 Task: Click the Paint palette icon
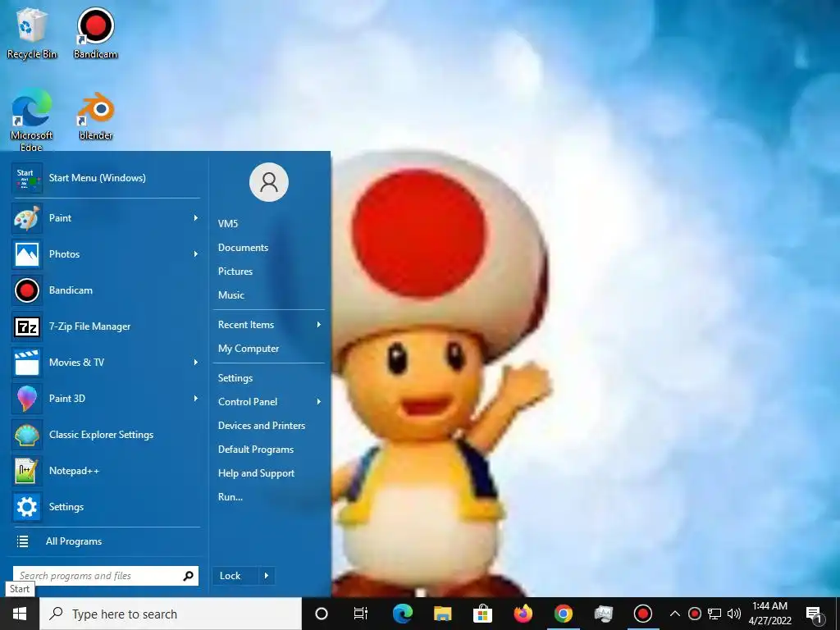27,218
